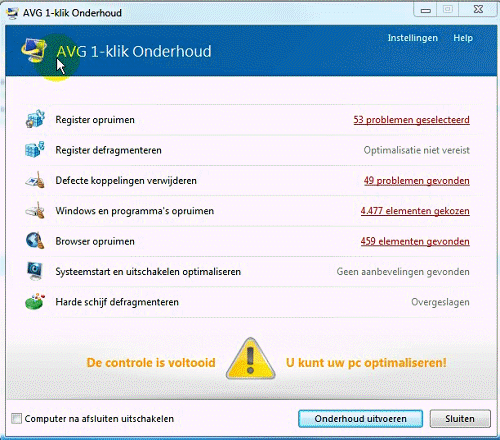Click the Register defragmenteren icon
500x440 pixels.
(35, 149)
